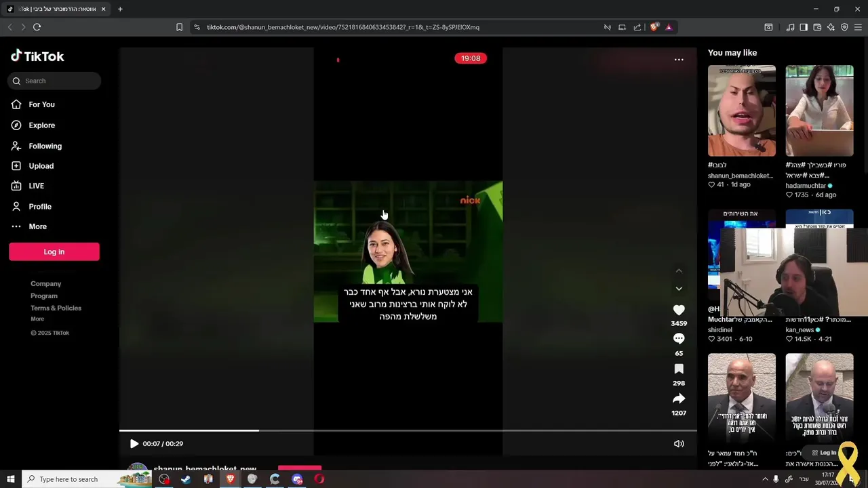Open the Brave music playlist icon
Viewport: 868px width, 488px height.
pyautogui.click(x=790, y=27)
